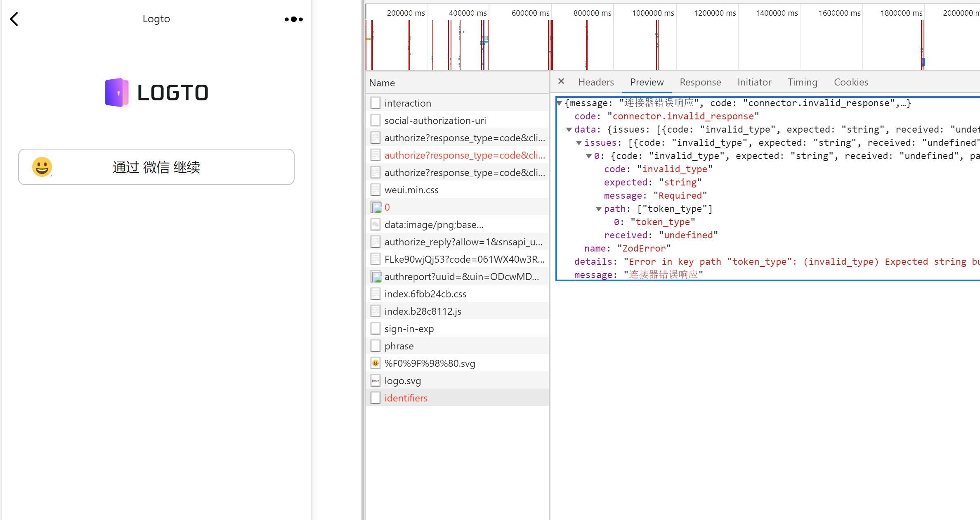Open the Cookies tab
The height and width of the screenshot is (520, 980).
(x=851, y=82)
